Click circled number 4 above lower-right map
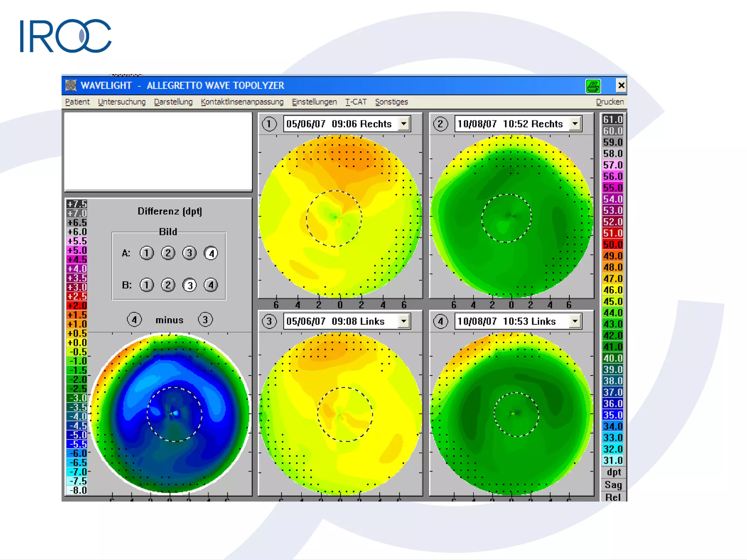 [440, 322]
